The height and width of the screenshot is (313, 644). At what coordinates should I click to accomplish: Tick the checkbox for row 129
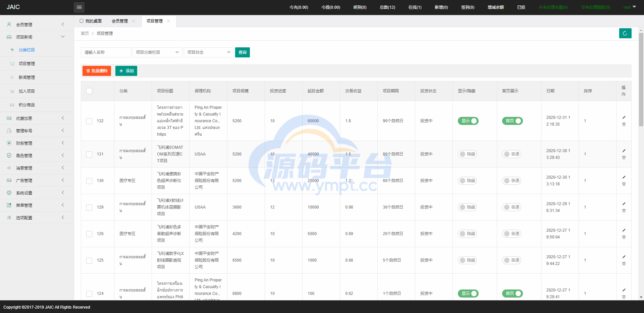coord(89,207)
